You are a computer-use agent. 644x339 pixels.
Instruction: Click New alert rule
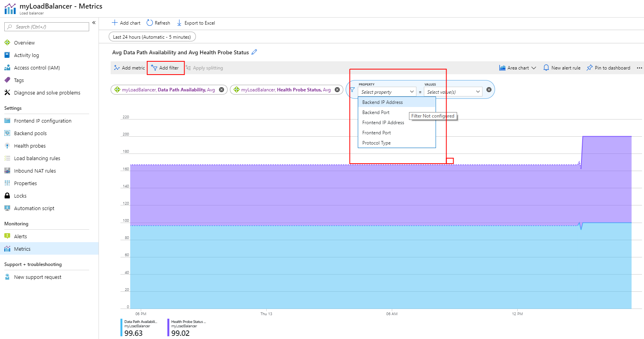click(562, 68)
